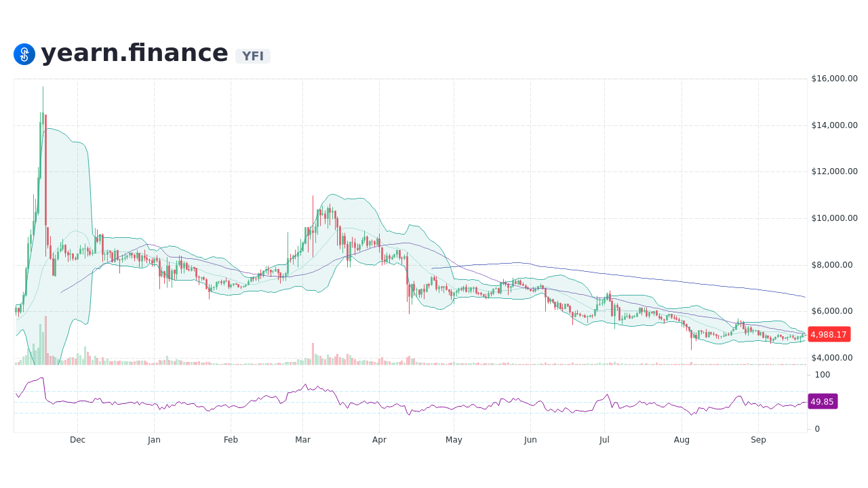Select the $10,000.00 price axis label
Viewport: 868px width, 488px height.
point(834,218)
